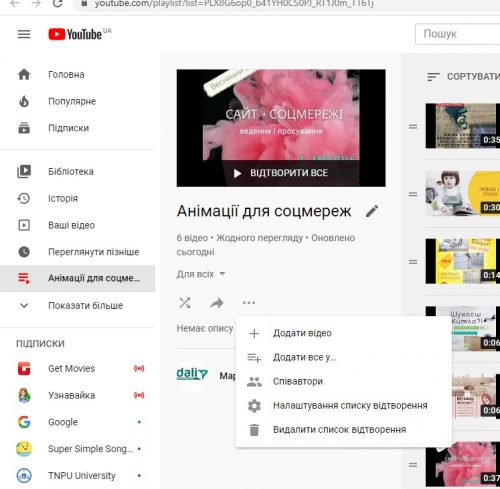Reload the page in the browser

coord(57,4)
